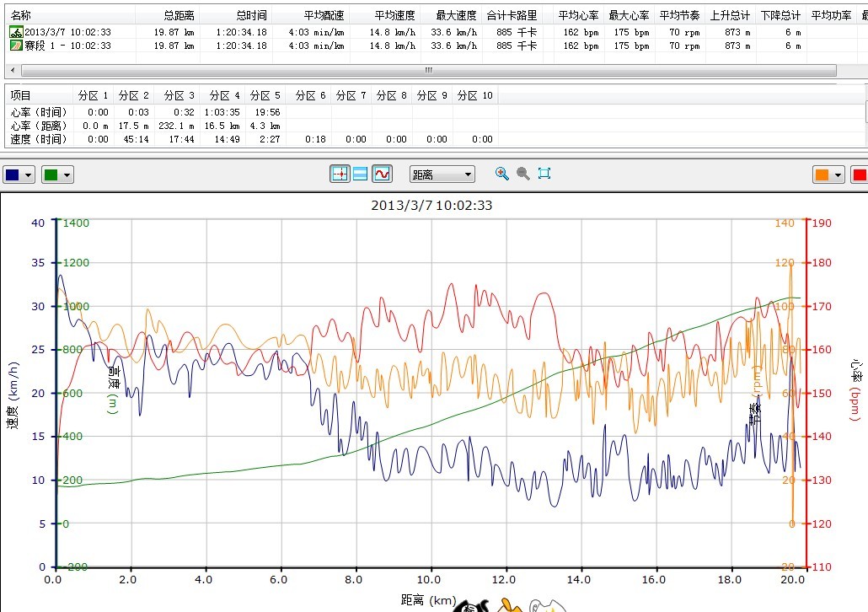Open the 距离 x-axis dropdown
Screen dimensions: 868x612
click(x=442, y=174)
